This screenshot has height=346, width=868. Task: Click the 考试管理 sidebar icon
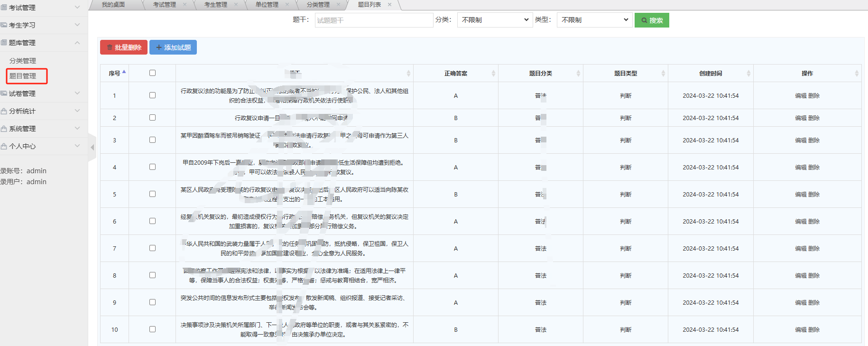point(4,8)
